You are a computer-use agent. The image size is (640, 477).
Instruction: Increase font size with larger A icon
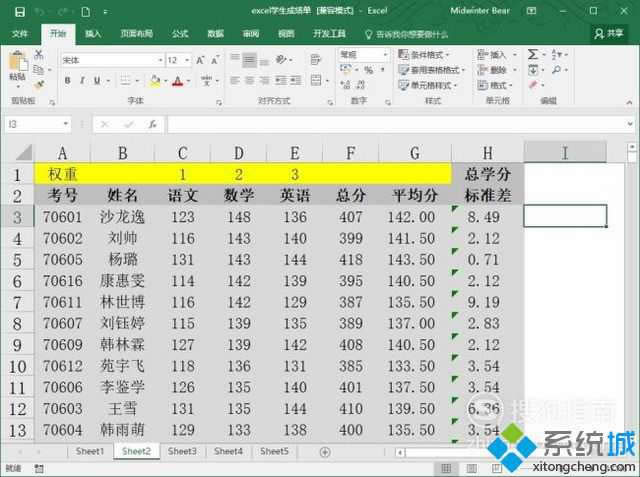pos(200,60)
